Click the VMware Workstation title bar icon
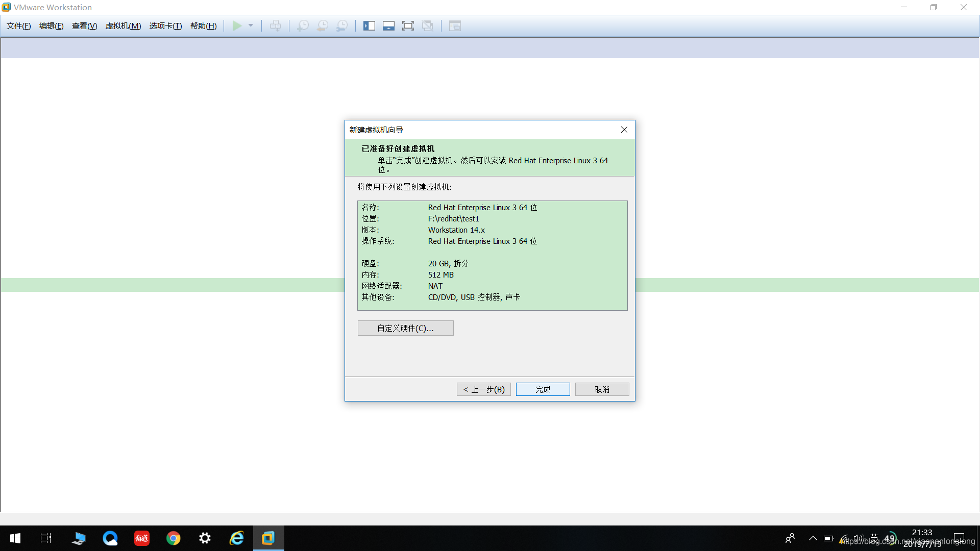This screenshot has height=551, width=980. (6, 7)
